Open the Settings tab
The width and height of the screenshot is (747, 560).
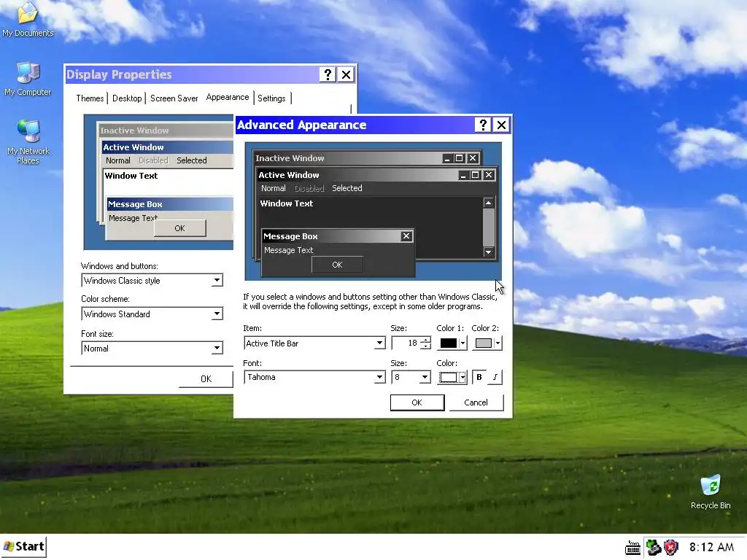pyautogui.click(x=271, y=98)
